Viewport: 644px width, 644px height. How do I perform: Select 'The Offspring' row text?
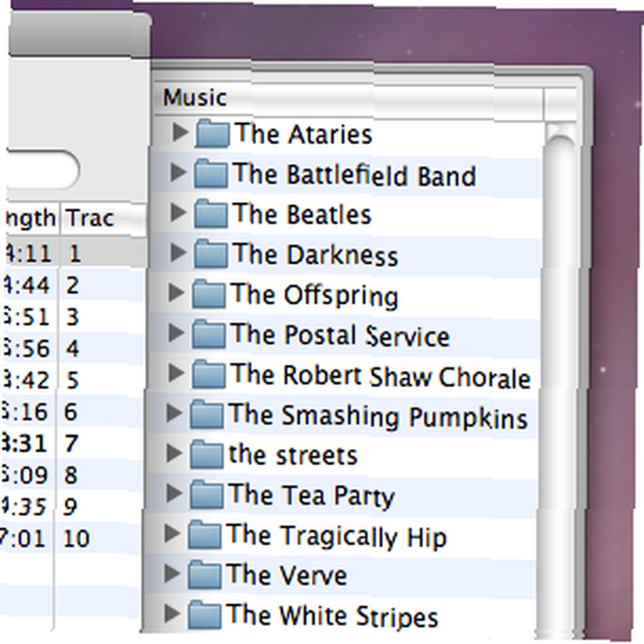click(314, 296)
